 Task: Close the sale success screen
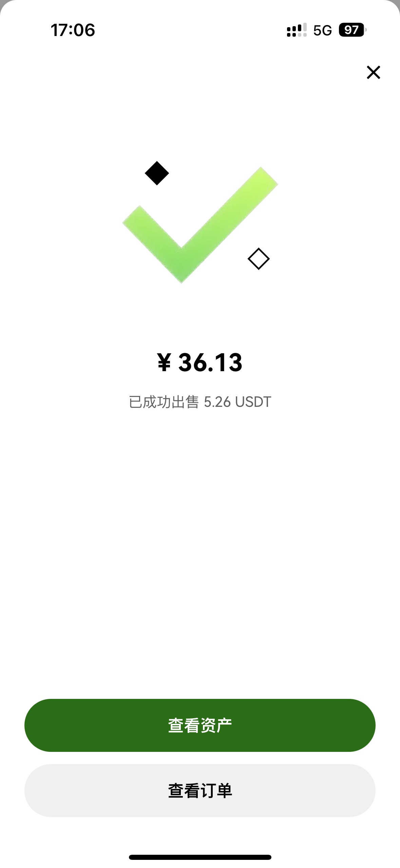tap(373, 72)
